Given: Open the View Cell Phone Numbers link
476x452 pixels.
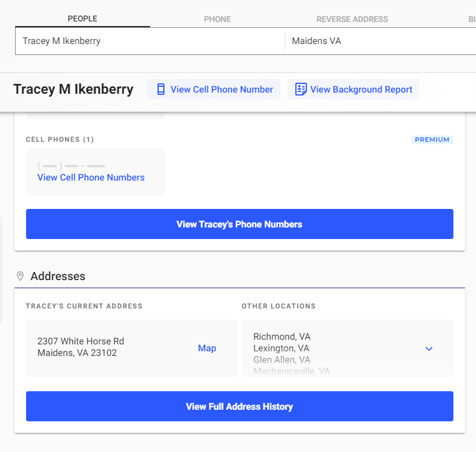Looking at the screenshot, I should [x=91, y=178].
